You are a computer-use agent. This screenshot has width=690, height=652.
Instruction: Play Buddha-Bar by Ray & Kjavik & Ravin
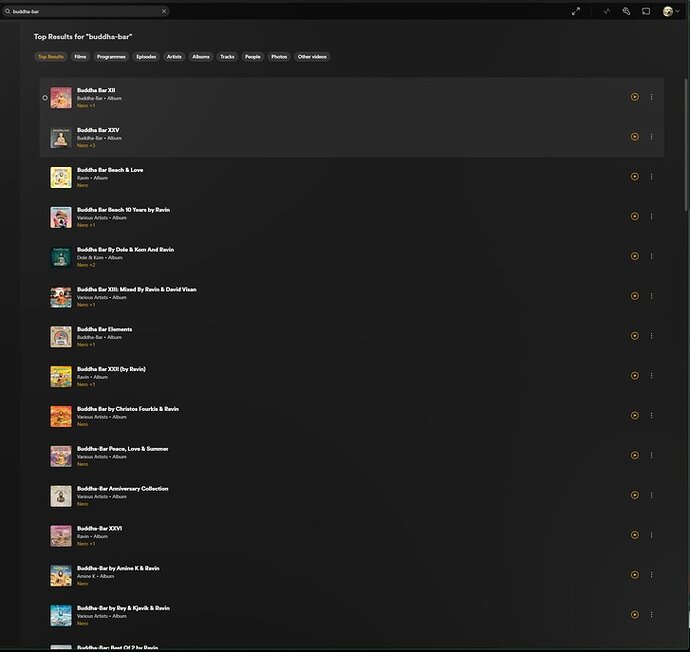coord(635,615)
